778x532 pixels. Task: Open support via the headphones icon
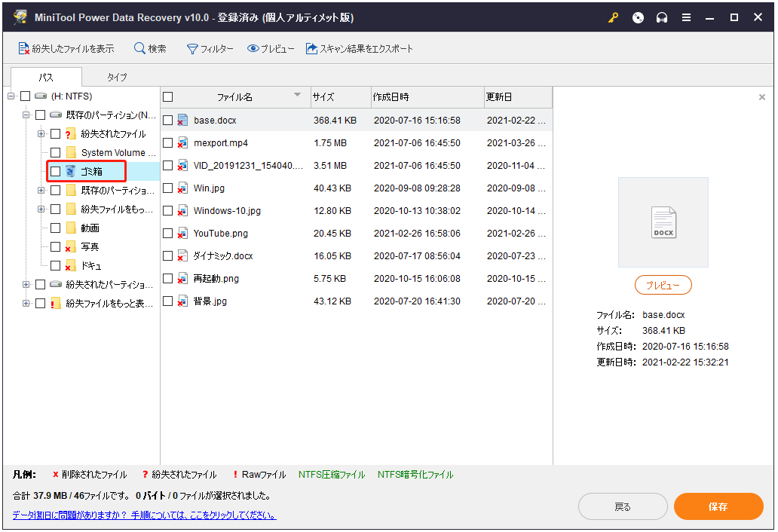click(x=662, y=18)
